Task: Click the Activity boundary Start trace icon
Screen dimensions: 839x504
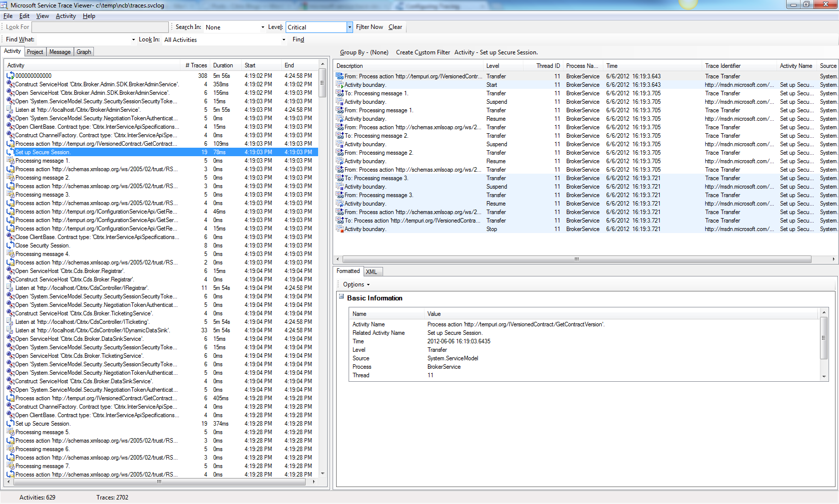Action: 340,85
